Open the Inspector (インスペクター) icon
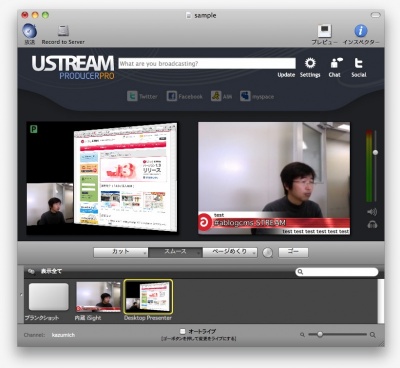This screenshot has width=400, height=368. point(361,31)
